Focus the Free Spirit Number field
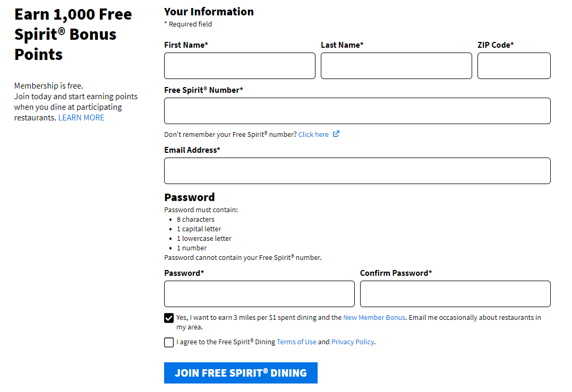 357,111
